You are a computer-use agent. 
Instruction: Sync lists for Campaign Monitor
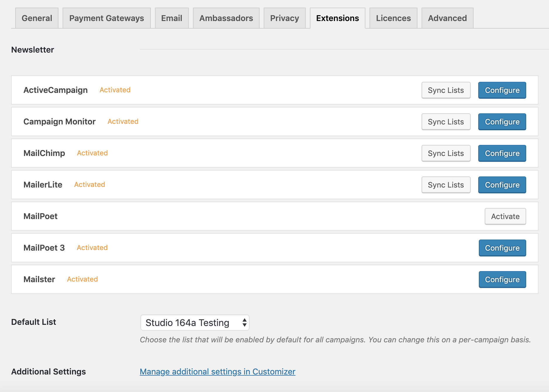coord(446,122)
